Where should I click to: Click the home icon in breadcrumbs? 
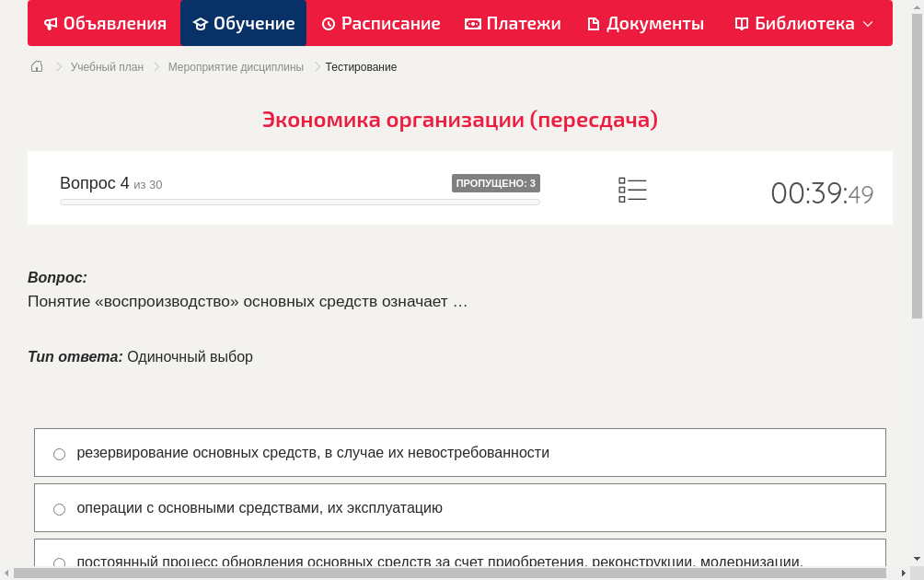point(36,66)
